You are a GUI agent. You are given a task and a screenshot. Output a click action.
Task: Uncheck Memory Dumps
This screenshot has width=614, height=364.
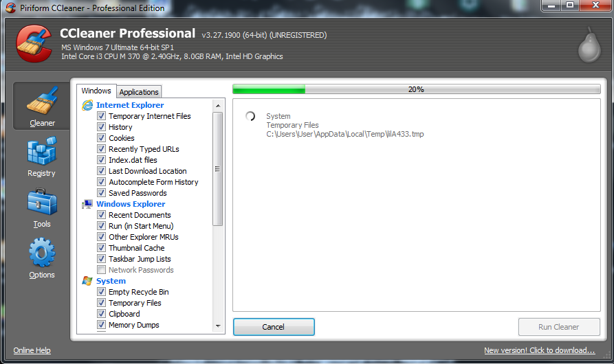click(x=102, y=325)
